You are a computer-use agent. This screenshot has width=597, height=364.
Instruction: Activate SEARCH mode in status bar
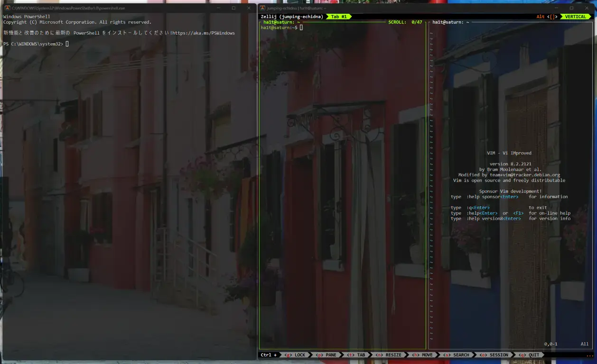456,355
